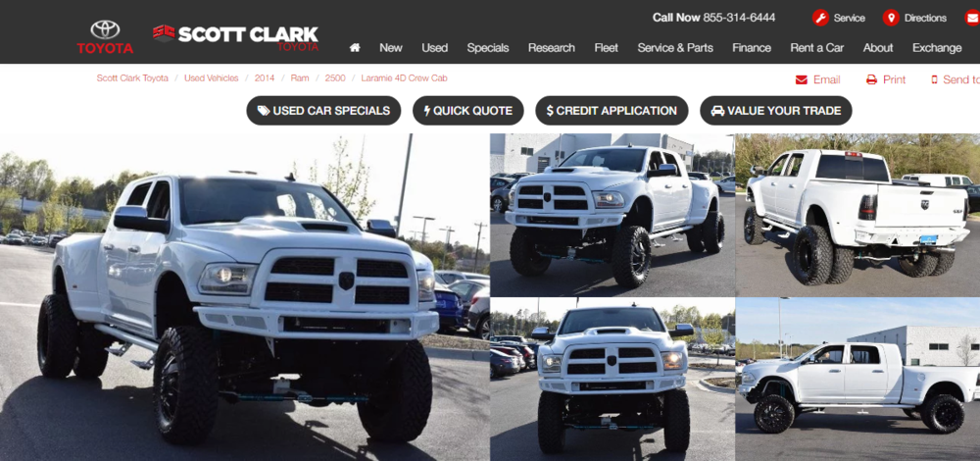Select the Finance menu item
This screenshot has width=980, height=461.
(752, 47)
